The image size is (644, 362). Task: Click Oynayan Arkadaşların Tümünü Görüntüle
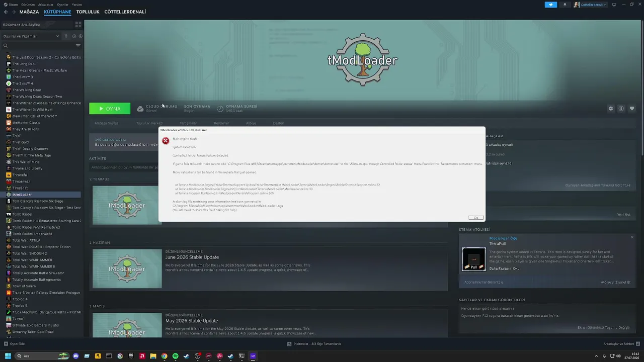[598, 185]
